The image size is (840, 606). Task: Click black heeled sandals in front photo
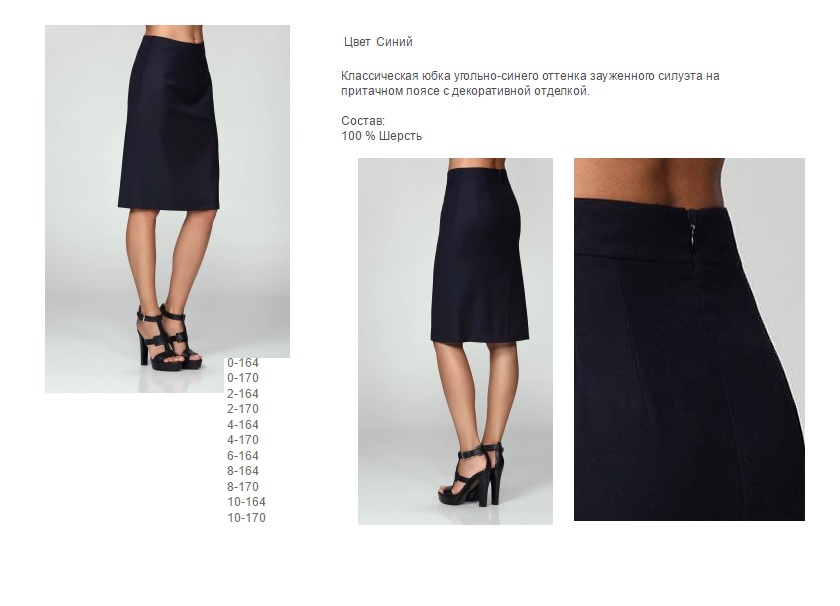point(169,338)
